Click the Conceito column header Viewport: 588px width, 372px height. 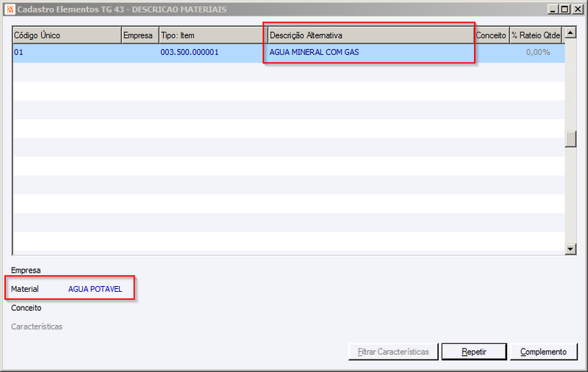[492, 35]
